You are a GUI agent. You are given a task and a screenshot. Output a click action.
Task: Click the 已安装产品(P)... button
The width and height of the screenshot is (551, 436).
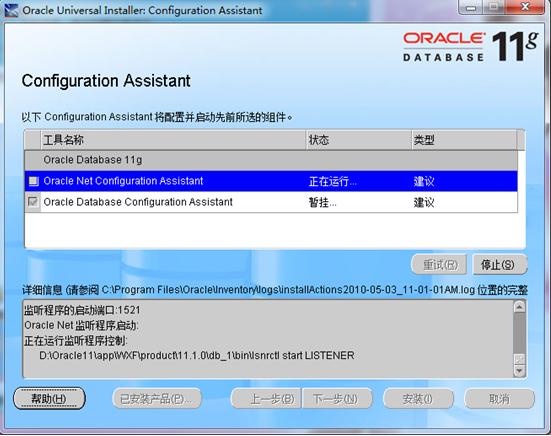[x=157, y=398]
